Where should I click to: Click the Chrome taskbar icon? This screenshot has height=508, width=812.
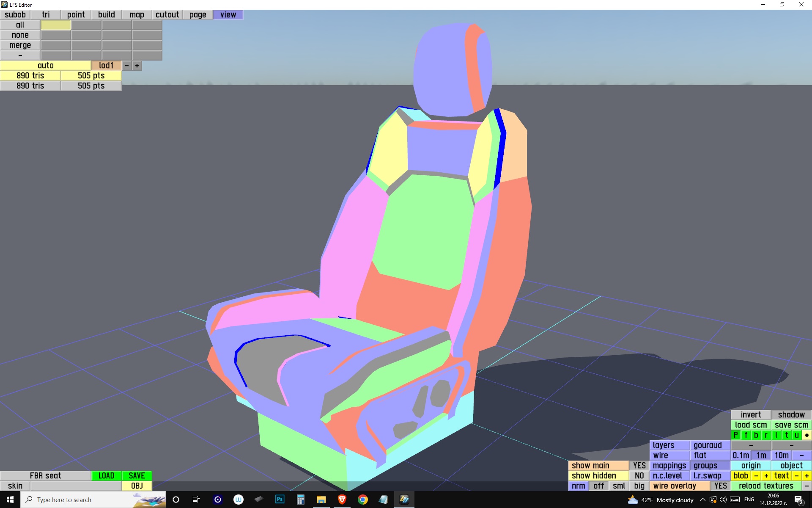[362, 500]
